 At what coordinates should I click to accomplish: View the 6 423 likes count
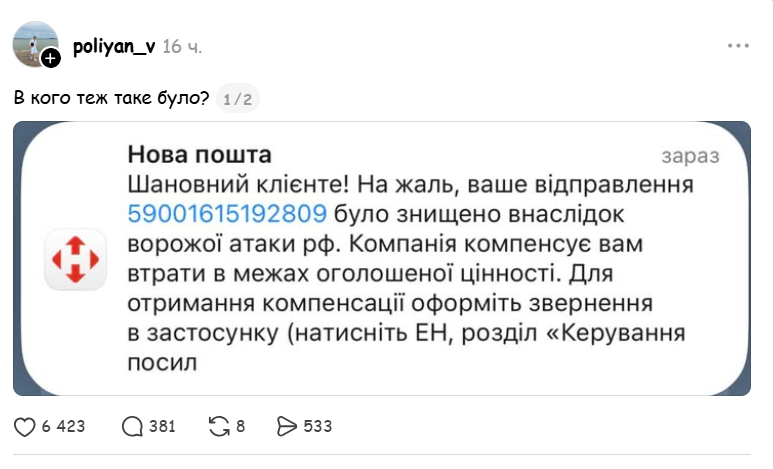coord(64,427)
